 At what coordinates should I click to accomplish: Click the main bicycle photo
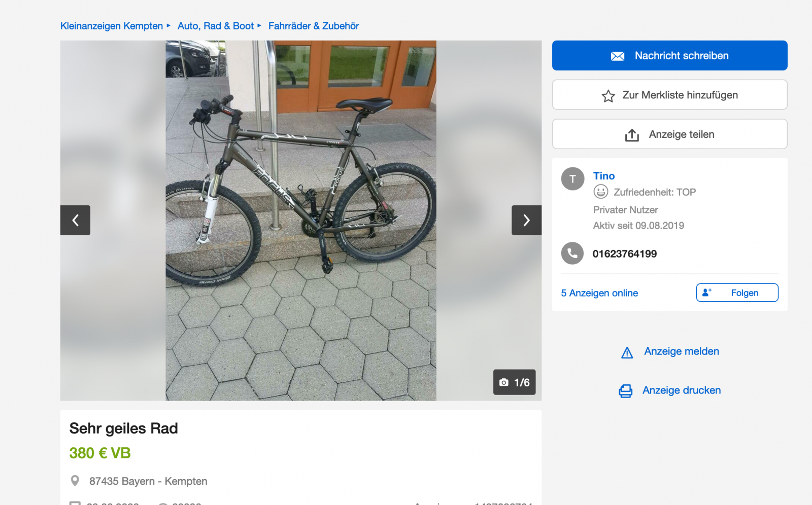300,221
